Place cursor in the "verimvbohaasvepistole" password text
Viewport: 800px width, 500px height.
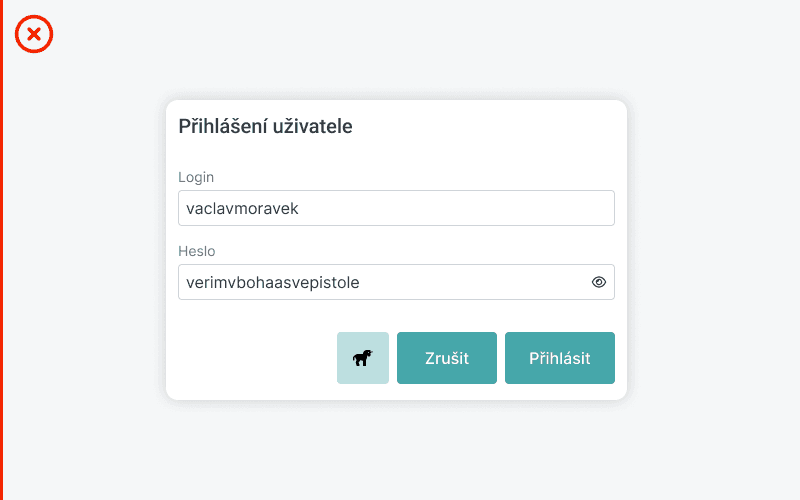[x=272, y=282]
